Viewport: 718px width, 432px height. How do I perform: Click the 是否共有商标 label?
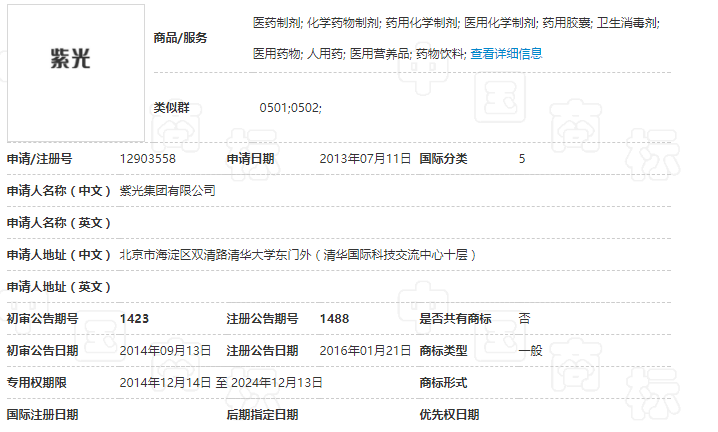coord(455,318)
